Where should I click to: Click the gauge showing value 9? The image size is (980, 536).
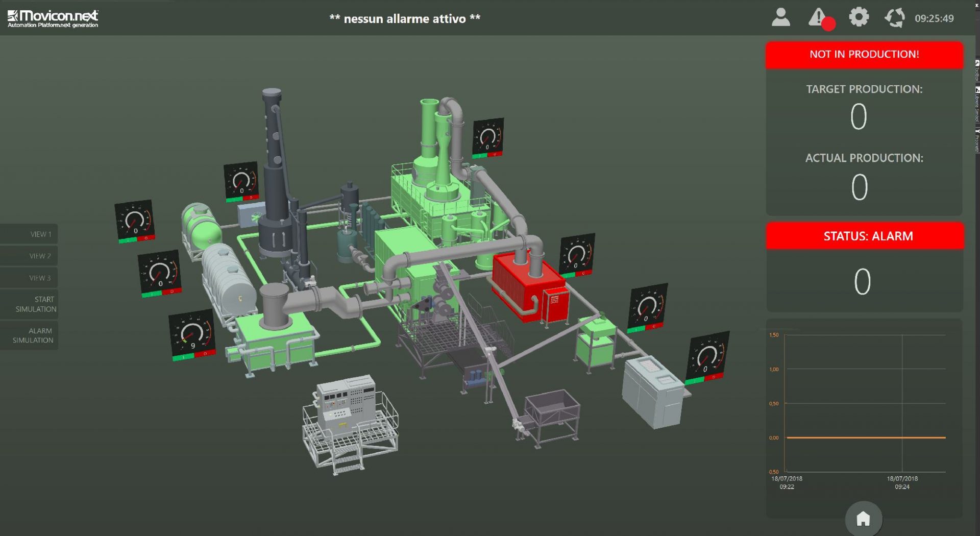click(193, 334)
